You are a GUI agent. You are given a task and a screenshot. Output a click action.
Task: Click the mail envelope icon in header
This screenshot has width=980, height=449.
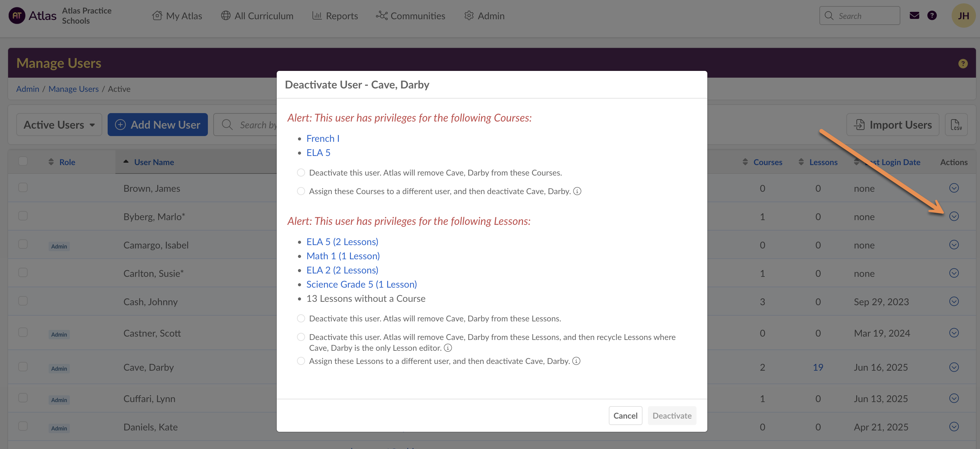coord(914,16)
